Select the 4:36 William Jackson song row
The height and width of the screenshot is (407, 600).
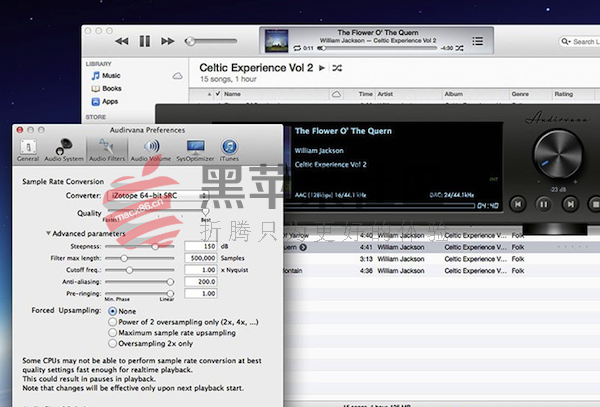click(442, 271)
